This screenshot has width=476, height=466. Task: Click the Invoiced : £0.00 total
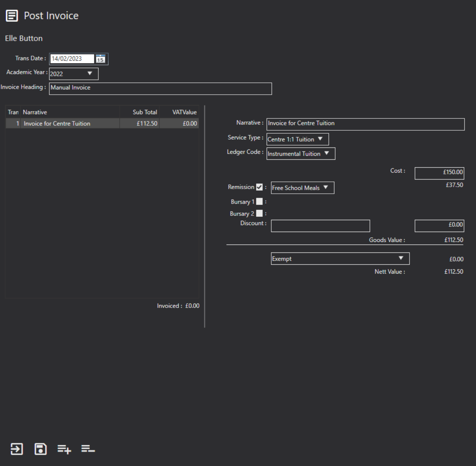[178, 306]
